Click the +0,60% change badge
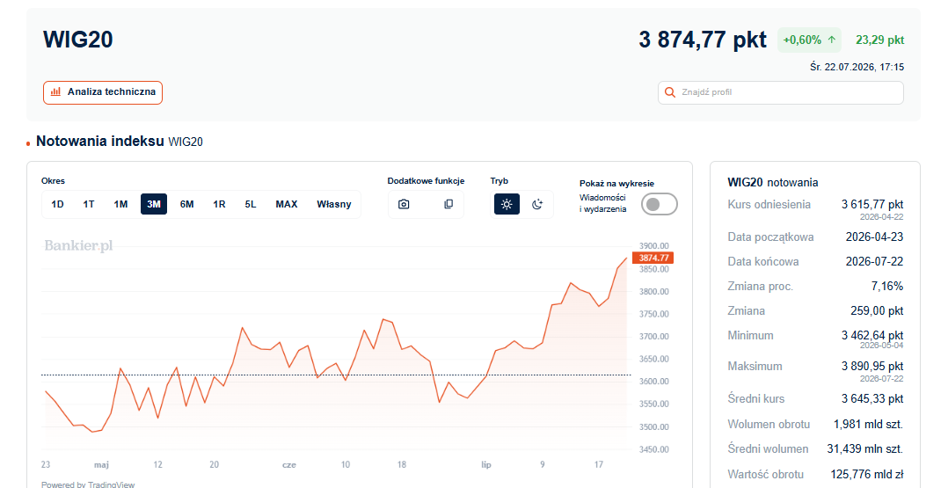 point(809,40)
